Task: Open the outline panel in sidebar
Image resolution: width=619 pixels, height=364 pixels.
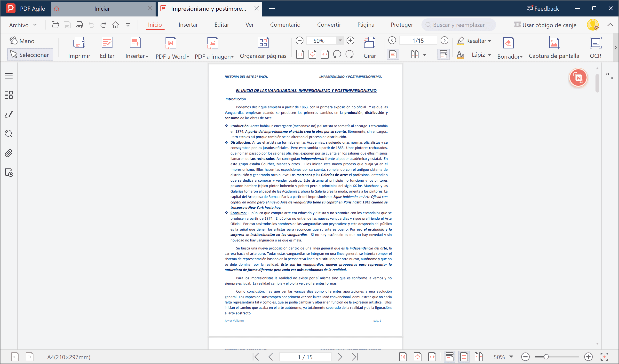Action: 8,76
